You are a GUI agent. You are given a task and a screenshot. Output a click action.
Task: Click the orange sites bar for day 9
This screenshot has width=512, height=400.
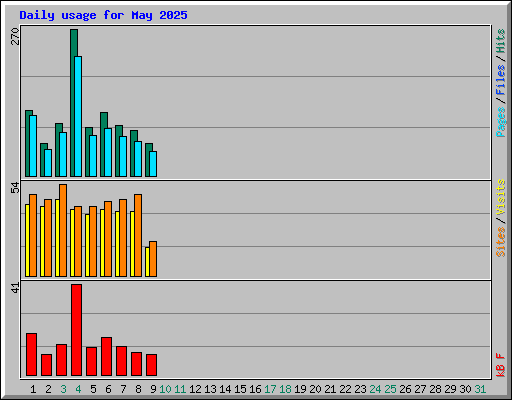point(153,259)
